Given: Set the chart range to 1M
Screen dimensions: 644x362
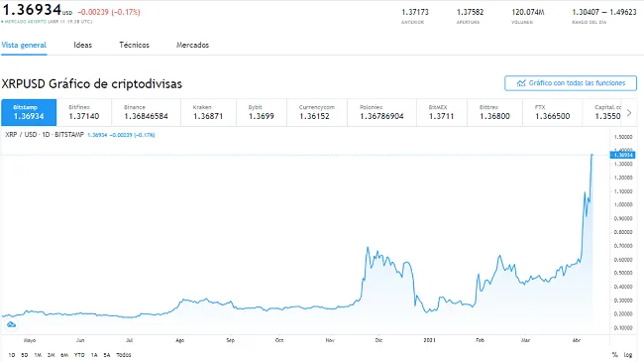Looking at the screenshot, I should [x=38, y=355].
